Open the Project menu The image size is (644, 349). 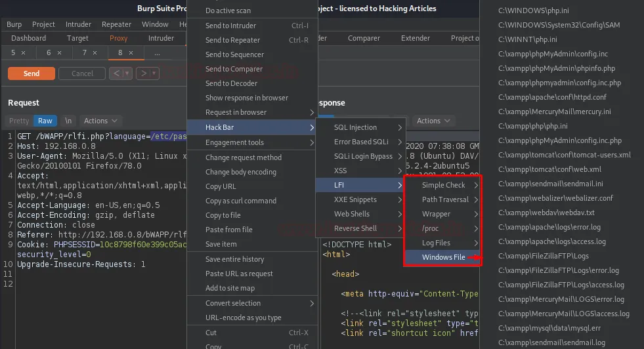43,24
